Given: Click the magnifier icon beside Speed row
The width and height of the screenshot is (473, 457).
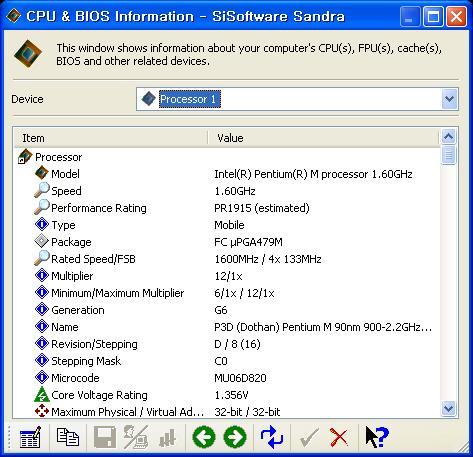Looking at the screenshot, I should (42, 190).
